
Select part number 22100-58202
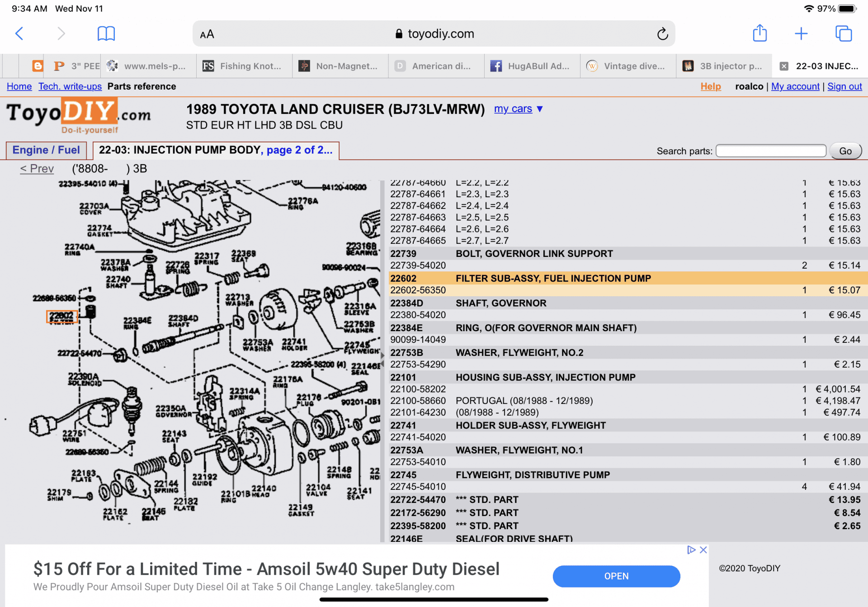tap(418, 389)
